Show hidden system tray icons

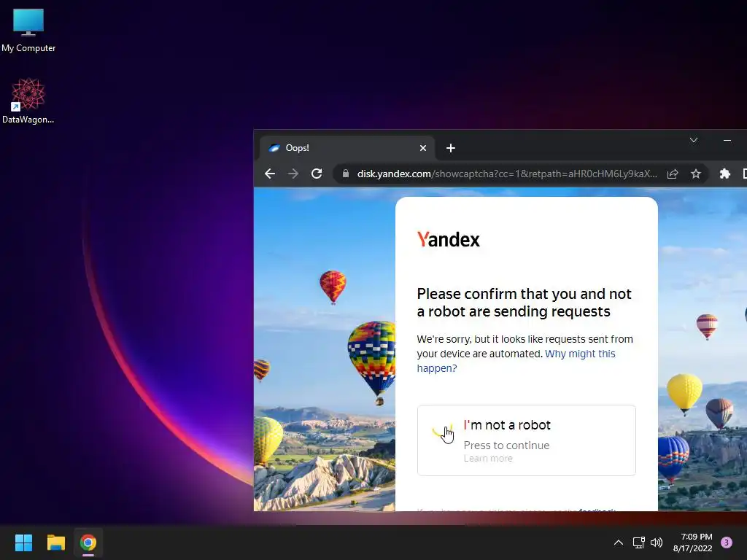tap(619, 542)
